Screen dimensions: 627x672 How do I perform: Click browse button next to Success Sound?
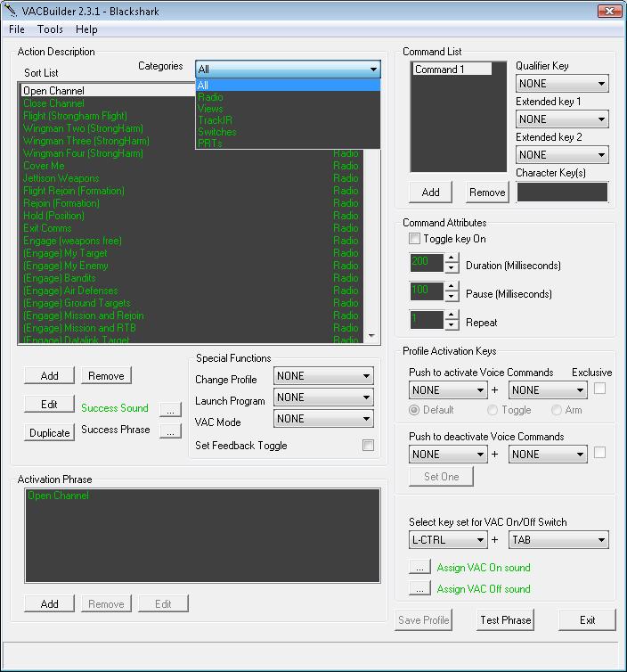[170, 409]
